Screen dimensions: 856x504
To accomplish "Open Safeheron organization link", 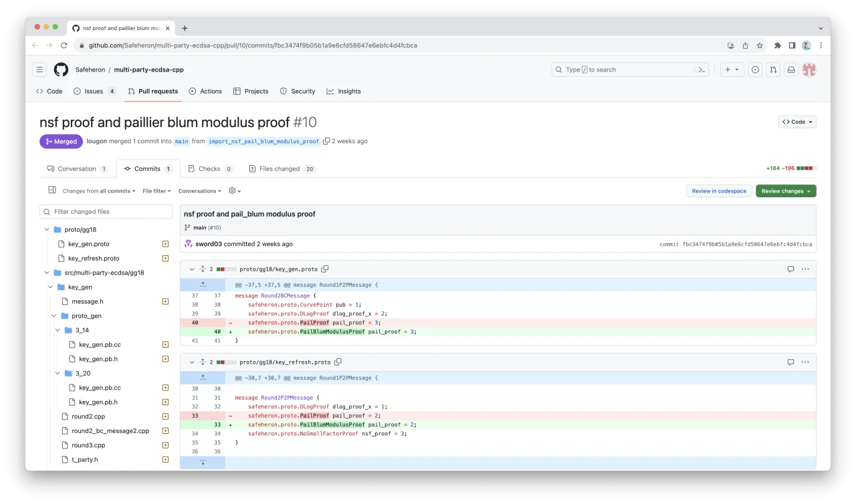I will [90, 70].
